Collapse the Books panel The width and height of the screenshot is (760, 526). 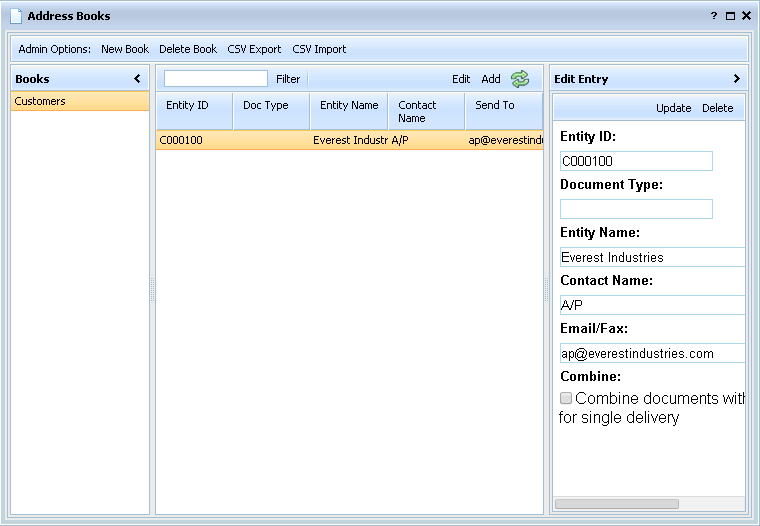click(137, 79)
